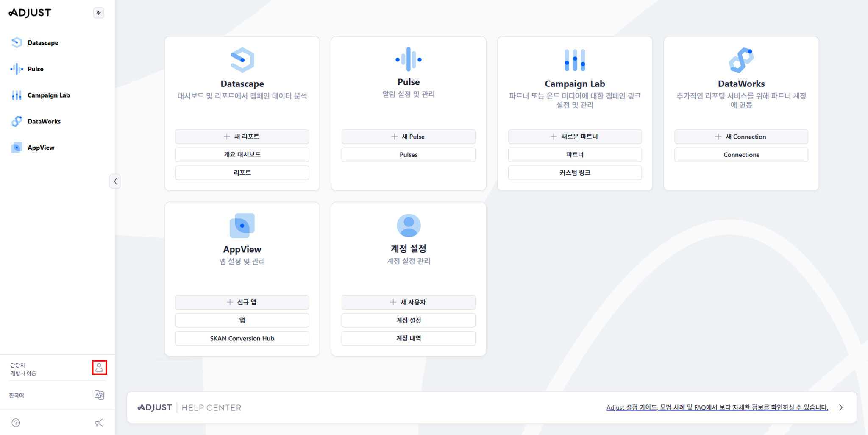This screenshot has width=868, height=435.
Task: Click the lightning bolt icon beside the logo
Action: tap(99, 13)
